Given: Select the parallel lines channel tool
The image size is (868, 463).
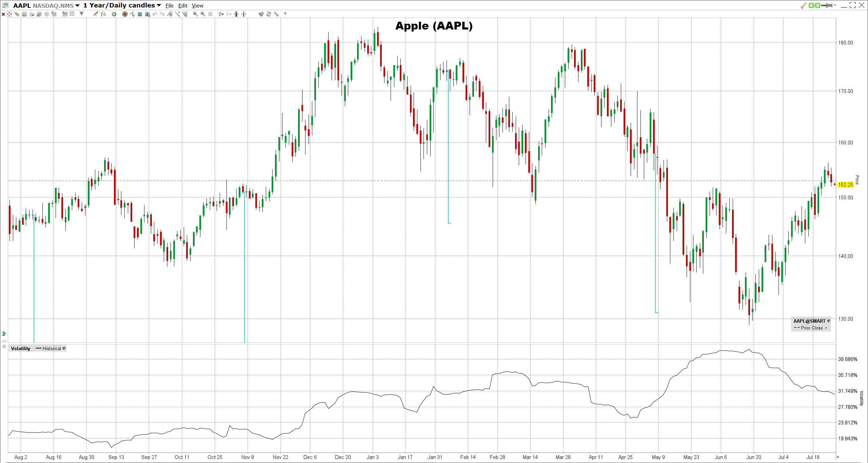Looking at the screenshot, I should [184, 14].
